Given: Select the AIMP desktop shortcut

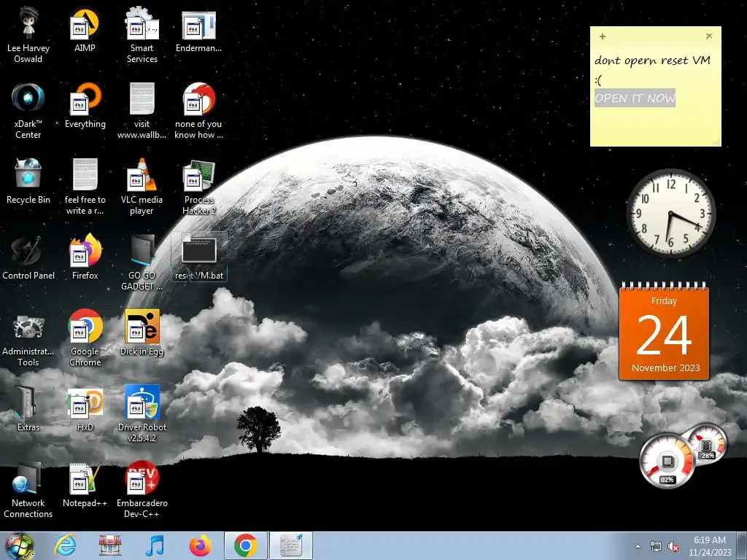Looking at the screenshot, I should click(x=85, y=31).
